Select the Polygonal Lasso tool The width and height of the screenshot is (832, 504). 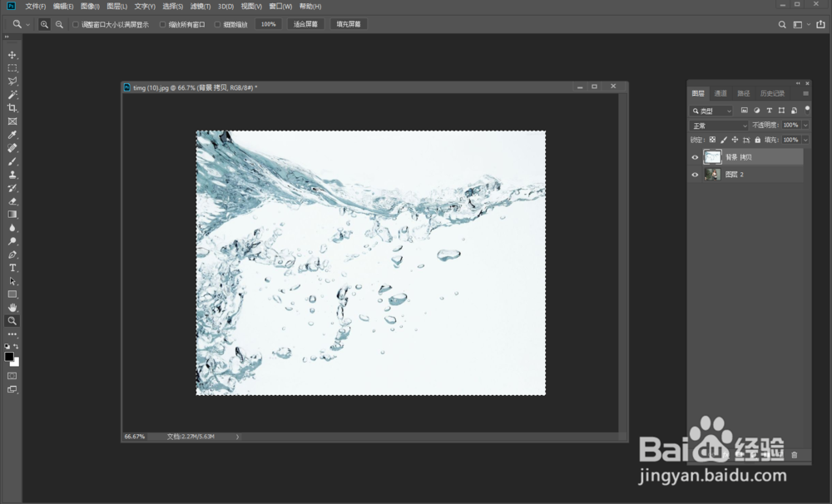click(x=12, y=82)
